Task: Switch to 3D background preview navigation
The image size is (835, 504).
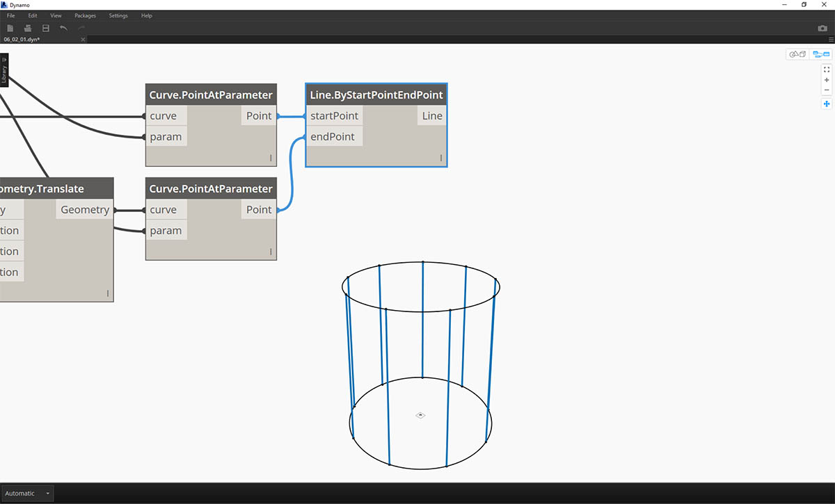Action: coord(797,54)
